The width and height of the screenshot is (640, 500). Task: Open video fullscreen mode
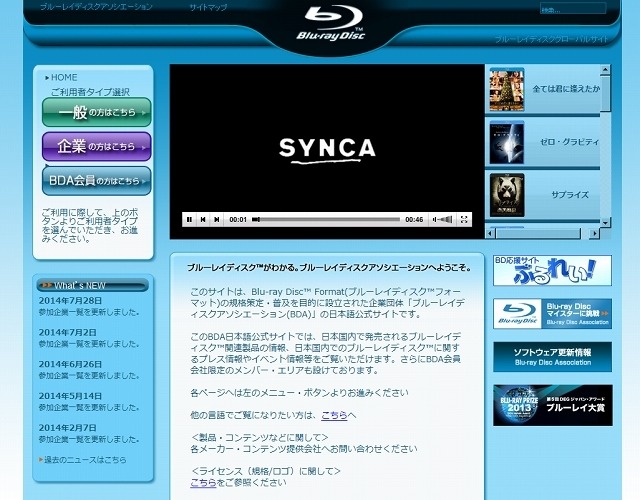pyautogui.click(x=464, y=220)
